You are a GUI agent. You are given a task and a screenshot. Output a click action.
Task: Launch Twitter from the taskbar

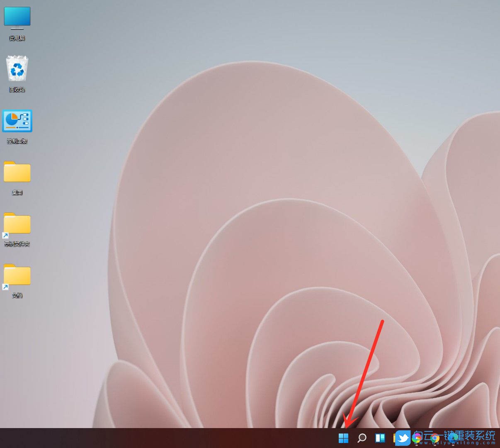pos(403,438)
